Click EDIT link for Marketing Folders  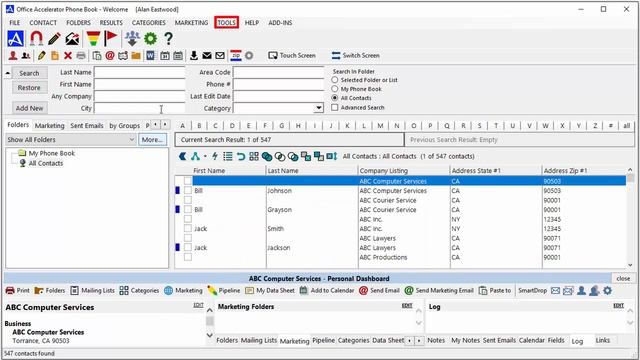tap(407, 306)
